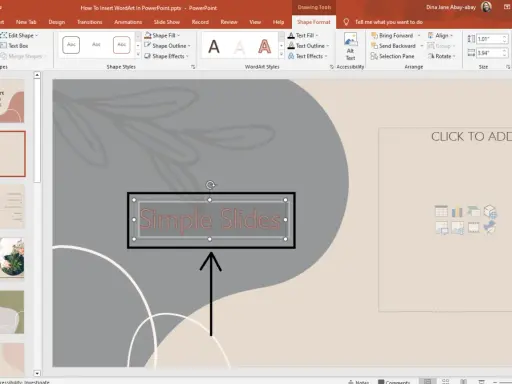Click the 3D Models placeholder icon
The image size is (512, 384).
(490, 211)
